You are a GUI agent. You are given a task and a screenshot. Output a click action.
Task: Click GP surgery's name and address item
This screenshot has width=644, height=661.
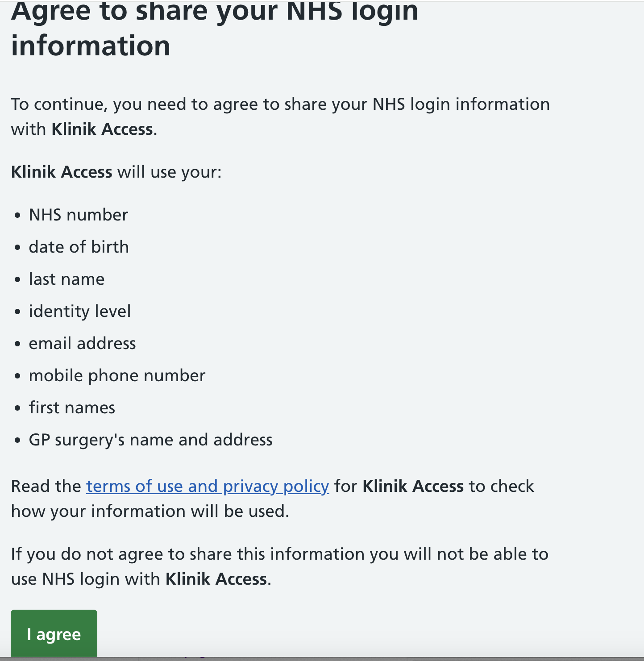tap(151, 440)
